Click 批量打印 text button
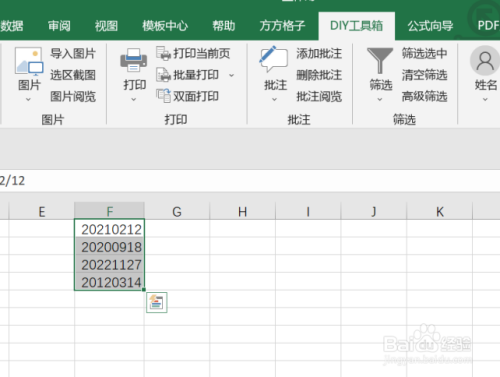 (x=196, y=75)
